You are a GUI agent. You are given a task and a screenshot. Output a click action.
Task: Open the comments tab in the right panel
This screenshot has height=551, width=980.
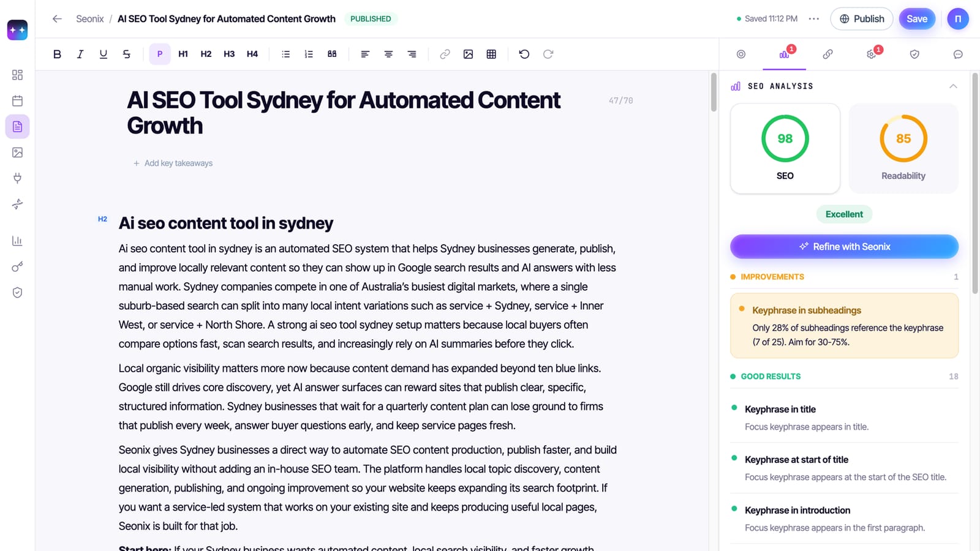pos(958,54)
